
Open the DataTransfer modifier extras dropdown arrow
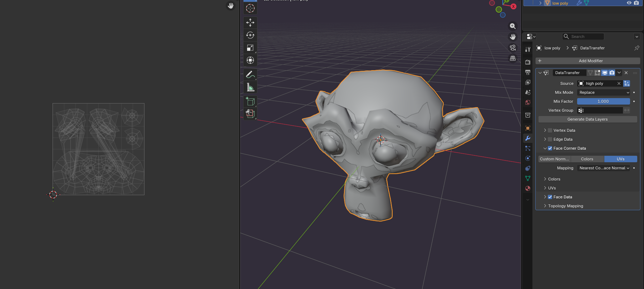[x=619, y=73]
